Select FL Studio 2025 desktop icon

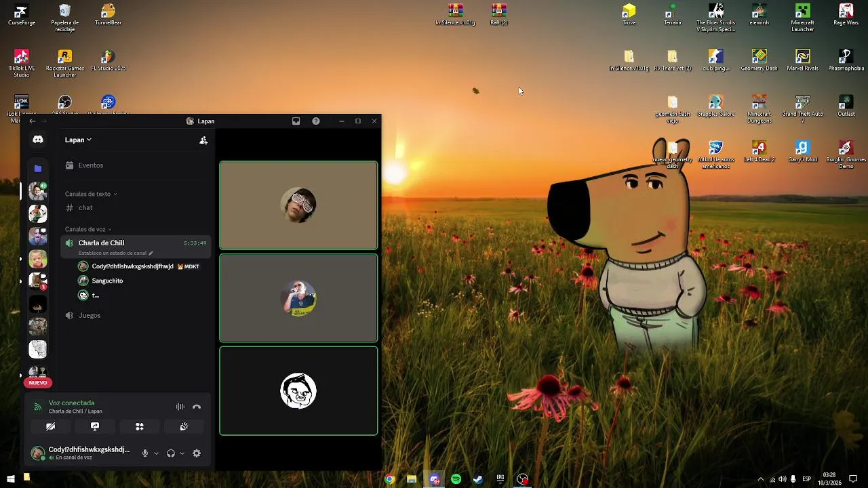coord(108,60)
